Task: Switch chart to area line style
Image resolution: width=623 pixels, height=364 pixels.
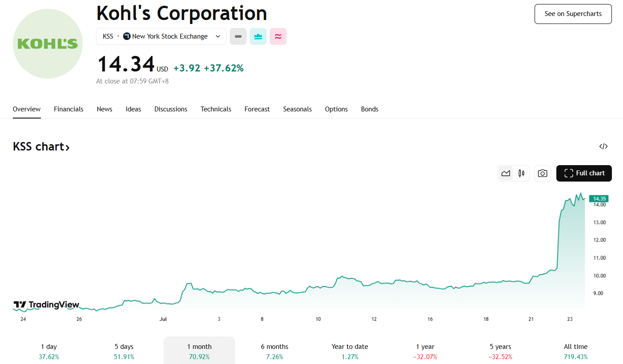Action: (x=506, y=173)
